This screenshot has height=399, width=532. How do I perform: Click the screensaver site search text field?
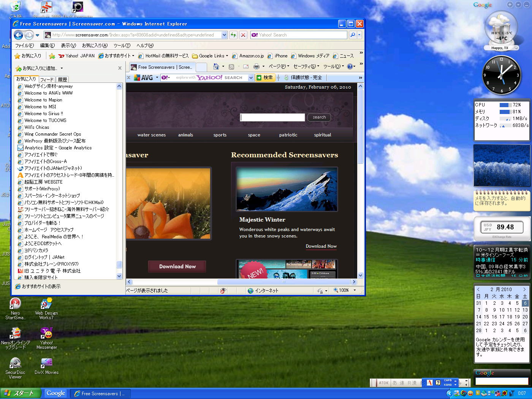click(x=272, y=117)
